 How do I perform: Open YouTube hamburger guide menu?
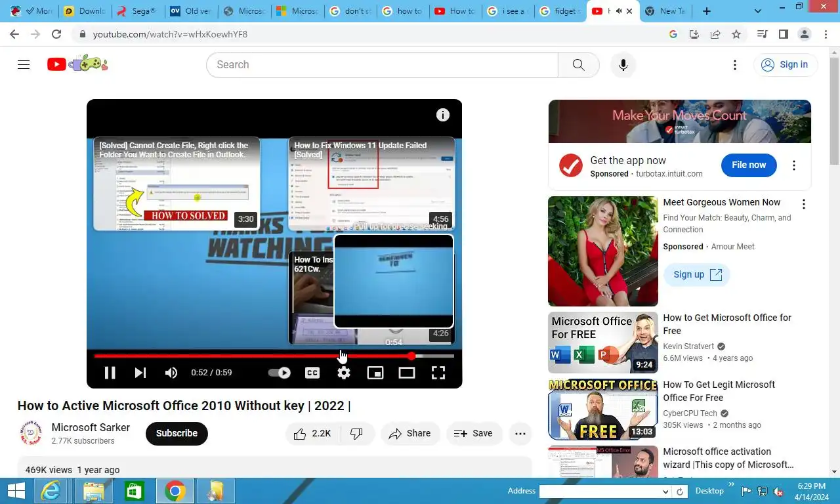24,64
